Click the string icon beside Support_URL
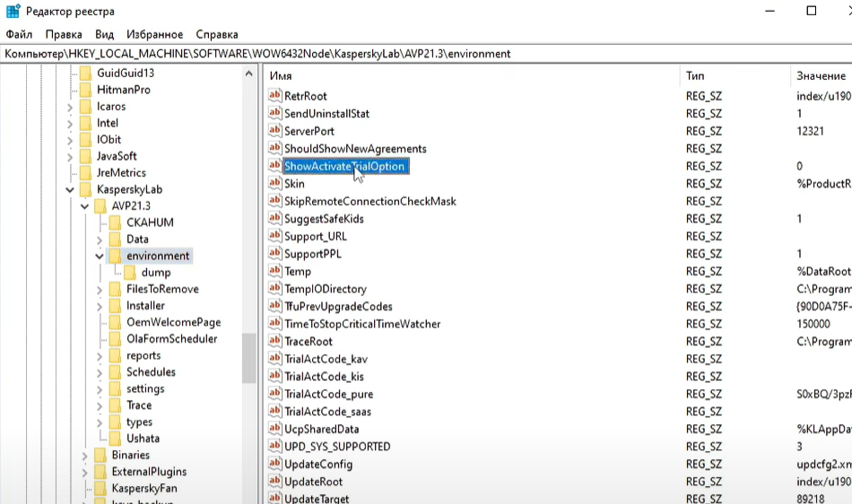This screenshot has width=852, height=504. pos(275,236)
